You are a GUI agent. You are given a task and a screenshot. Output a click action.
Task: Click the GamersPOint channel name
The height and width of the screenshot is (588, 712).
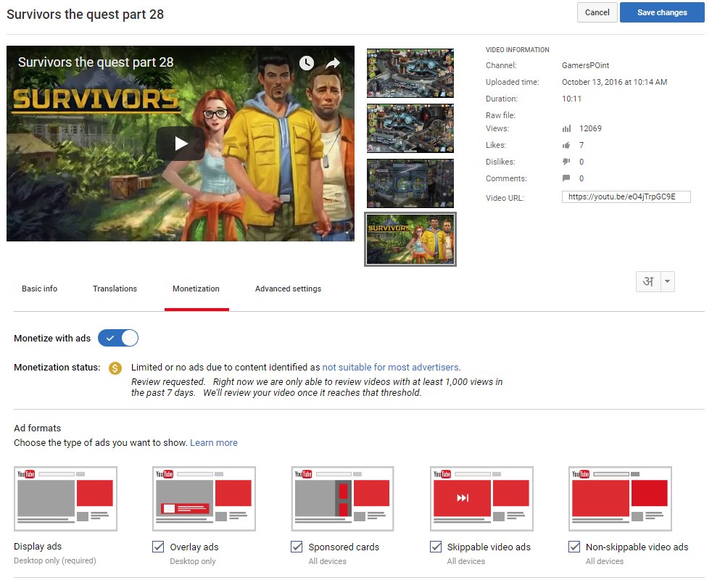click(x=585, y=65)
